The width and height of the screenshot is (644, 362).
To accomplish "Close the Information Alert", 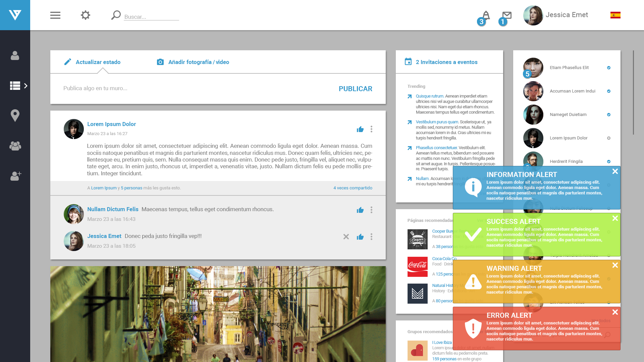I will click(x=615, y=171).
